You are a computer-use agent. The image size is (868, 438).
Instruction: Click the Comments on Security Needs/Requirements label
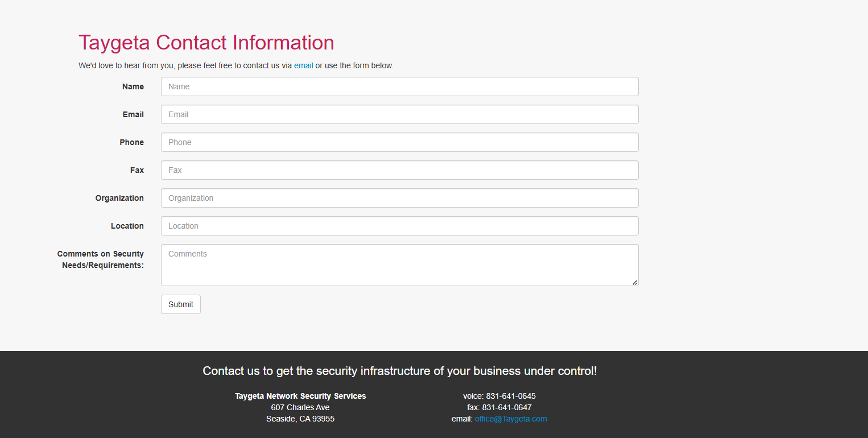pos(101,259)
